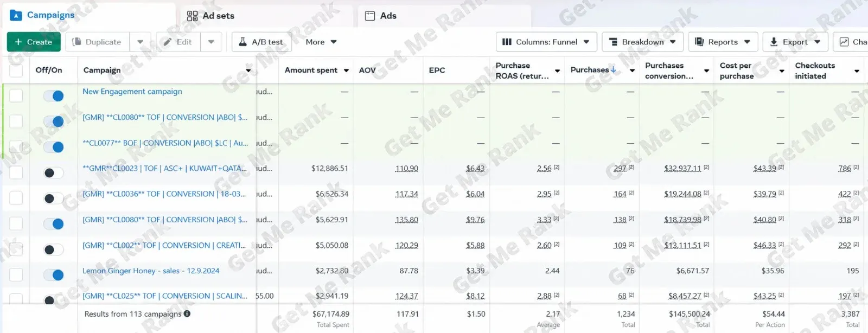Open the Columns: Funnel dropdown

point(546,42)
